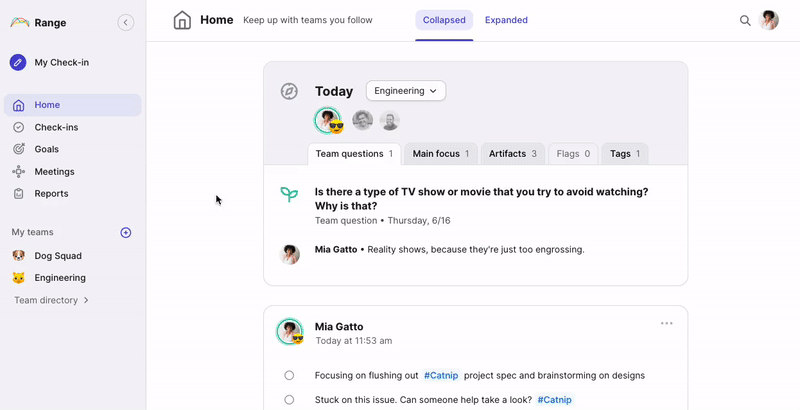Open the Engineering team dropdown
This screenshot has width=800, height=410.
pos(406,91)
